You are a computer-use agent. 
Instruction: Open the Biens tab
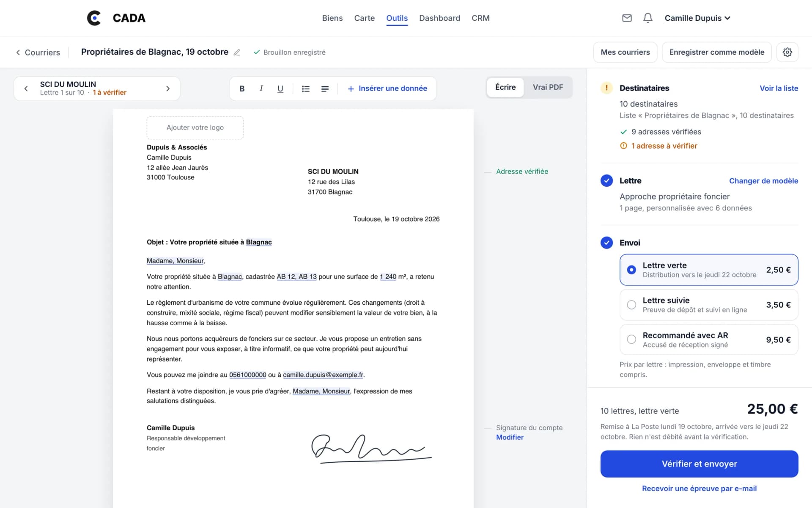pos(332,18)
